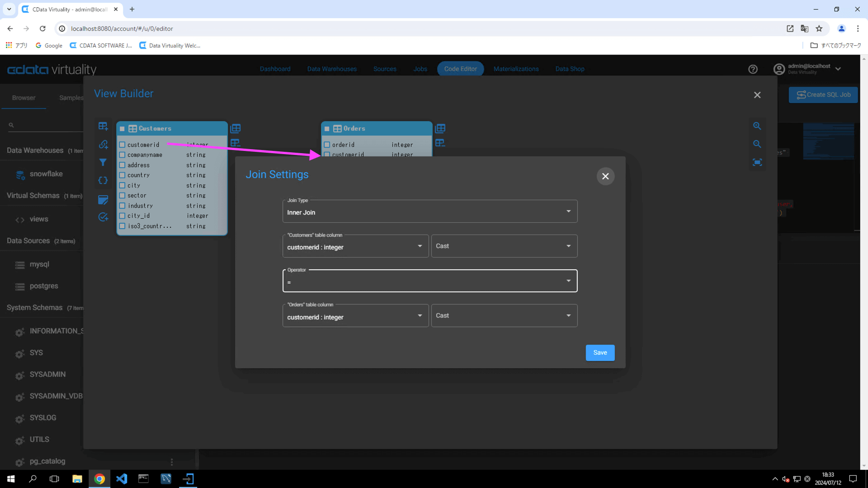Click the upper table icon beside Orders table
Screen dimensions: 868x488
[x=440, y=128]
